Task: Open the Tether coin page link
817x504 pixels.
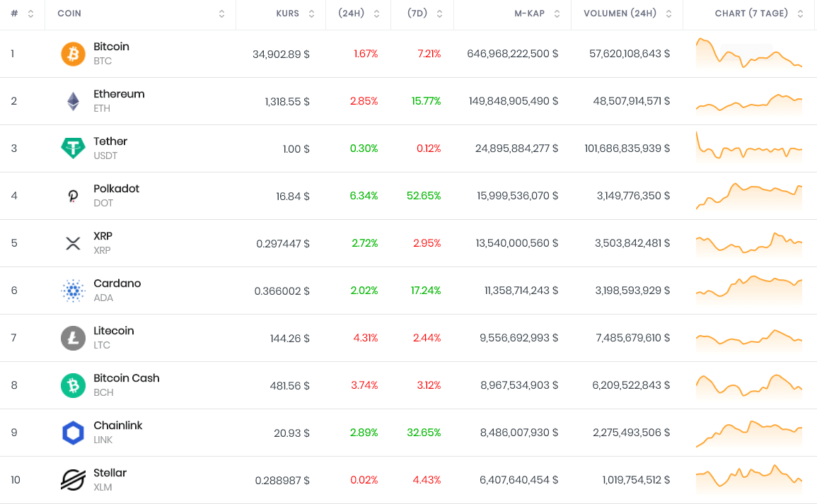Action: [x=110, y=141]
